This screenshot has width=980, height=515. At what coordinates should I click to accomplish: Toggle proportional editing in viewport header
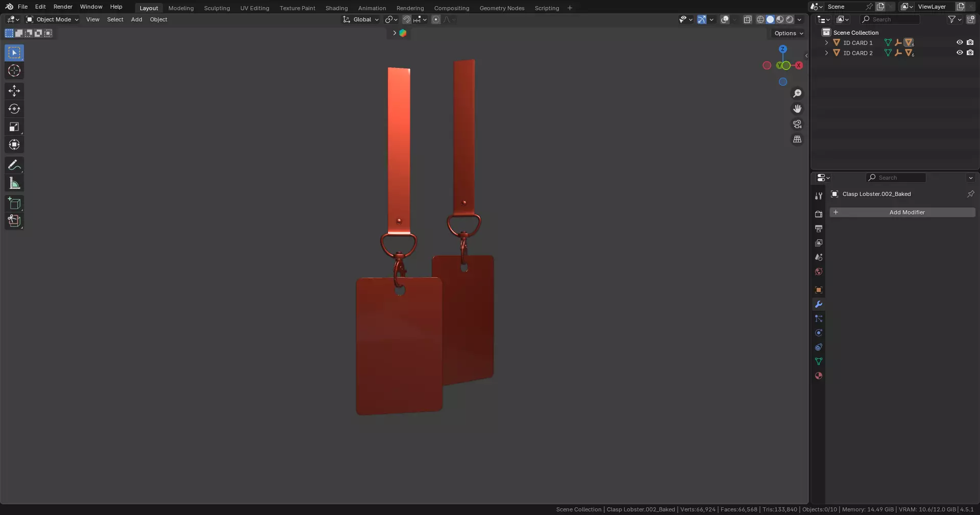(x=436, y=19)
